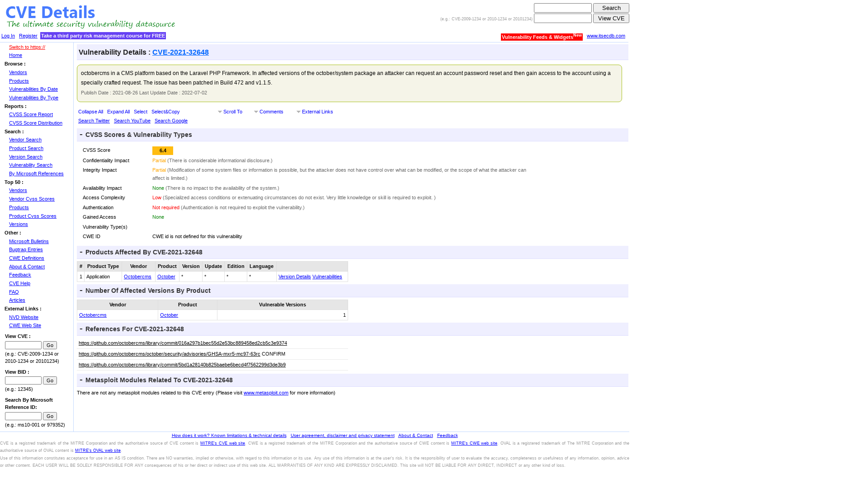This screenshot has height=488, width=868.
Task: Open Search Twitter link
Action: click(x=94, y=121)
